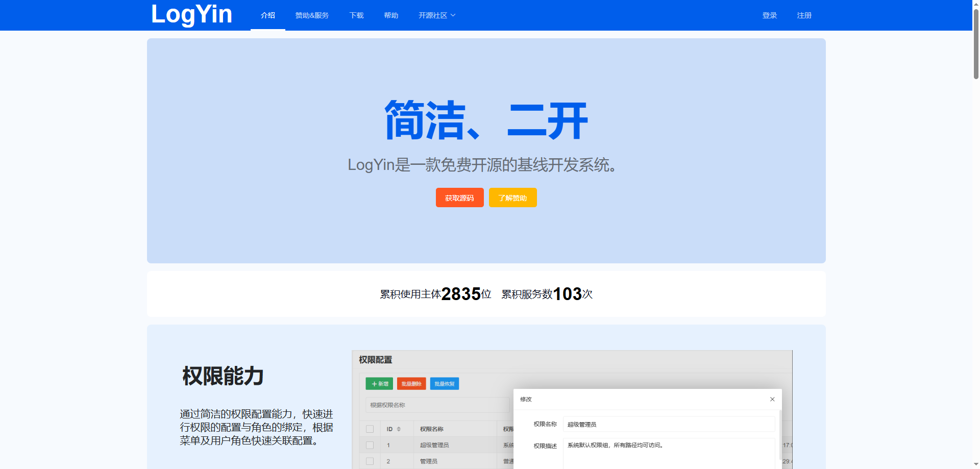Screen dimensions: 980x469
Task: Open the 登录 login link
Action: [770, 15]
